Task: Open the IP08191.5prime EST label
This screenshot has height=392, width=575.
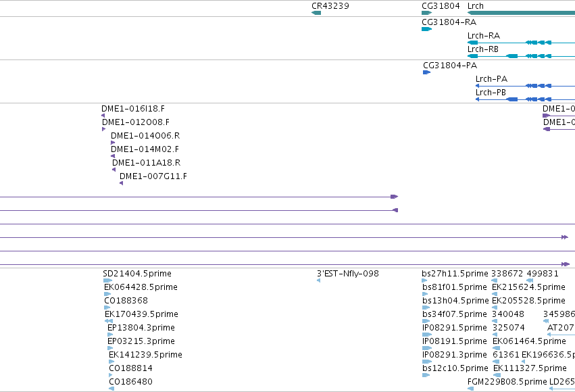Action: [455, 341]
